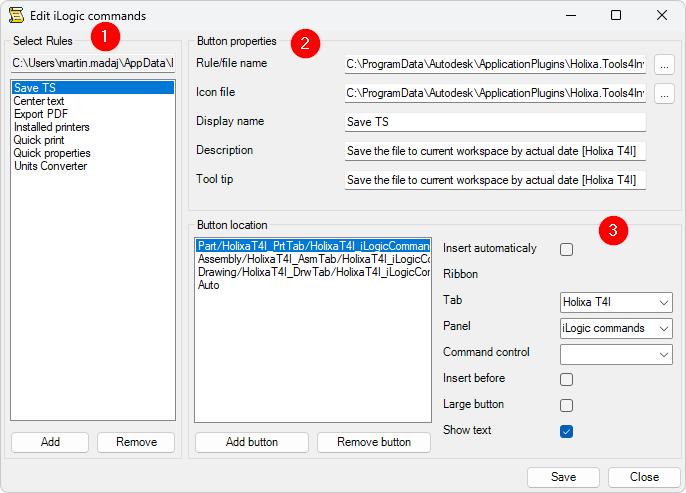Screen dimensions: 686x493
Task: Click the Add button under Button location
Action: pos(251,442)
